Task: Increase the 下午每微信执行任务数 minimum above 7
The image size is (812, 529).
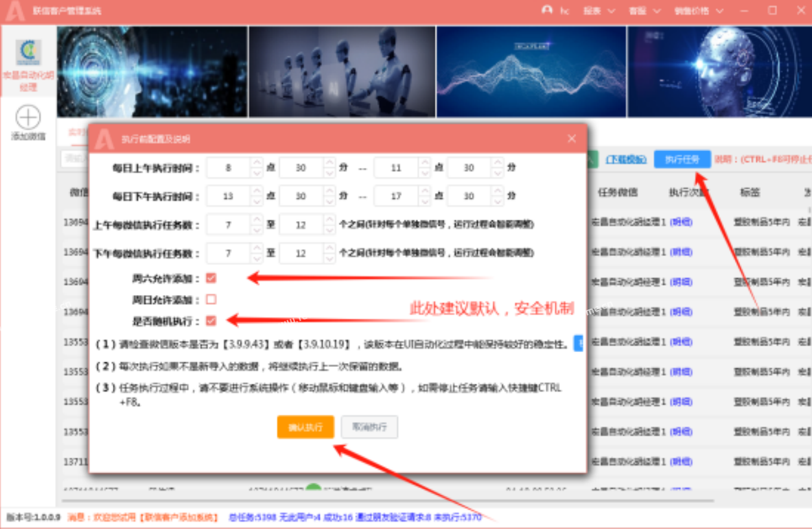Action: click(257, 248)
